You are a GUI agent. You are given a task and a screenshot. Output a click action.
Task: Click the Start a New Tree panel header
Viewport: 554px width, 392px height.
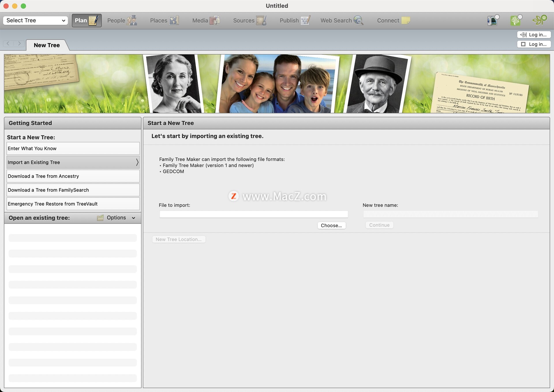(x=346, y=123)
